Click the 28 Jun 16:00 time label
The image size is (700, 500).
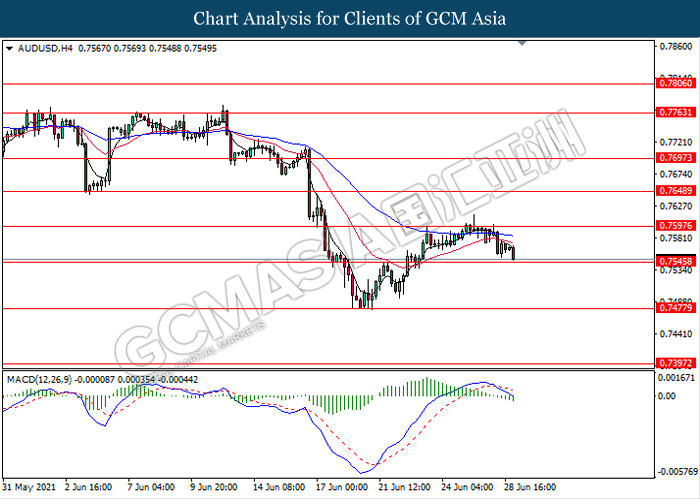(x=530, y=487)
